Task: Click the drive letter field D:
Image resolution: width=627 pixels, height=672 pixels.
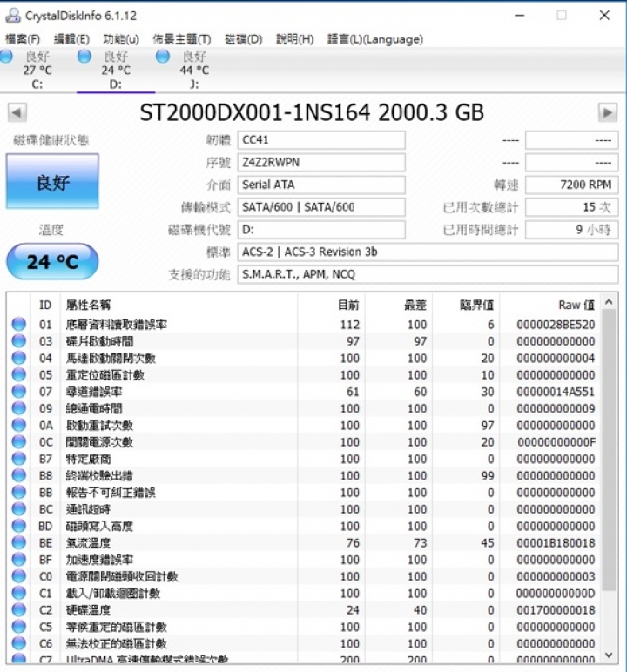Action: pyautogui.click(x=321, y=229)
